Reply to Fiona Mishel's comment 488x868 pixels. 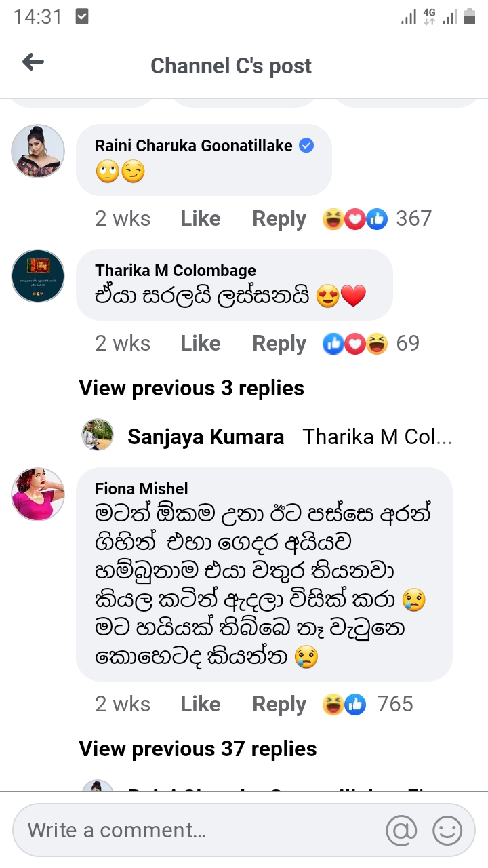point(279,704)
